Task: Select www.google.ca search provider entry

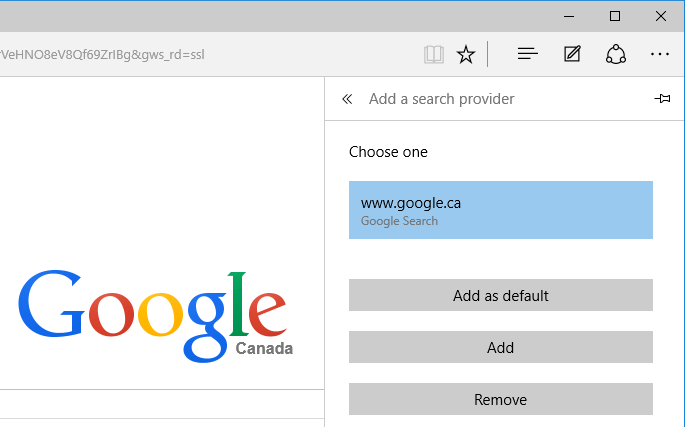Action: [501, 210]
